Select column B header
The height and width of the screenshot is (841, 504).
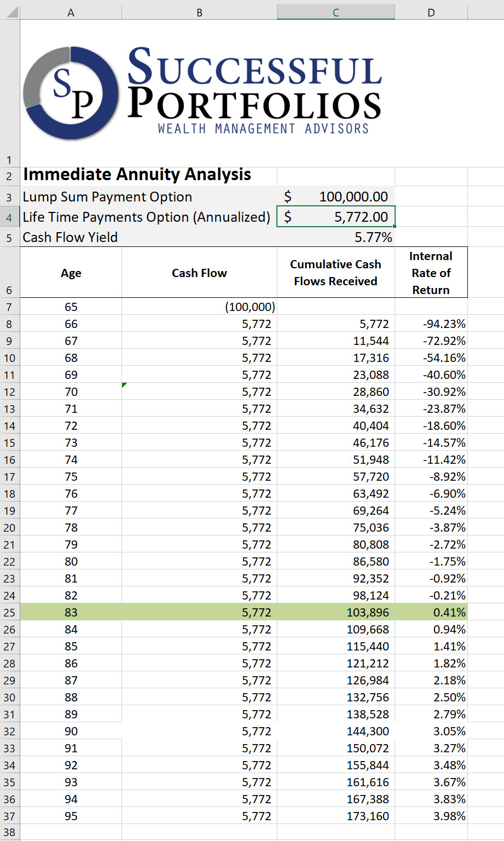click(199, 12)
